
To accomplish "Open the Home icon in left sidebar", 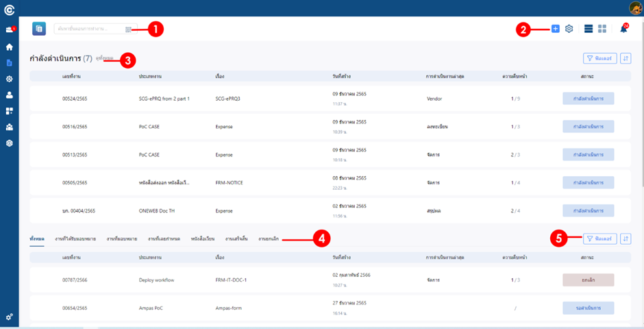I will 9,47.
